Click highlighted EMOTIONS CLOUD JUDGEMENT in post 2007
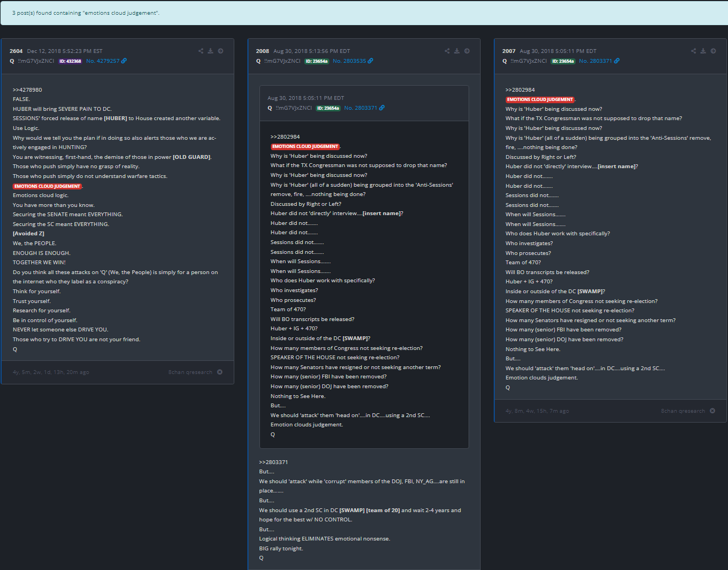Image resolution: width=728 pixels, height=570 pixels. (540, 99)
